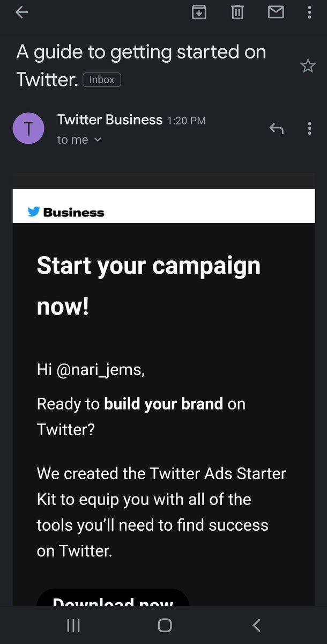Expand recipient details next to 'to me'
Image resolution: width=327 pixels, height=644 pixels.
coord(98,140)
